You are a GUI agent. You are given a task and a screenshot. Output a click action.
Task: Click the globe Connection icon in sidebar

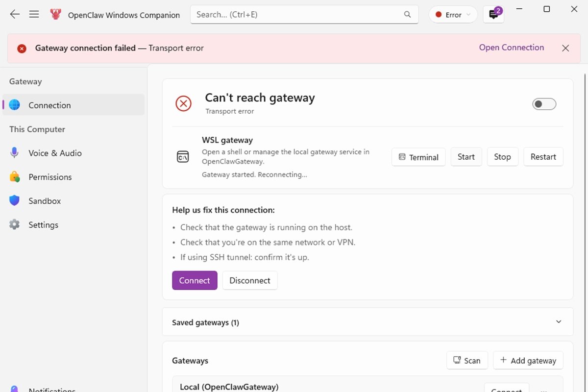[15, 105]
